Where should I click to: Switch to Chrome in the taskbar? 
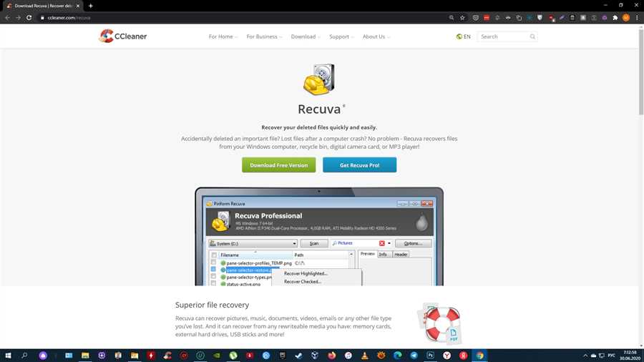tap(479, 356)
